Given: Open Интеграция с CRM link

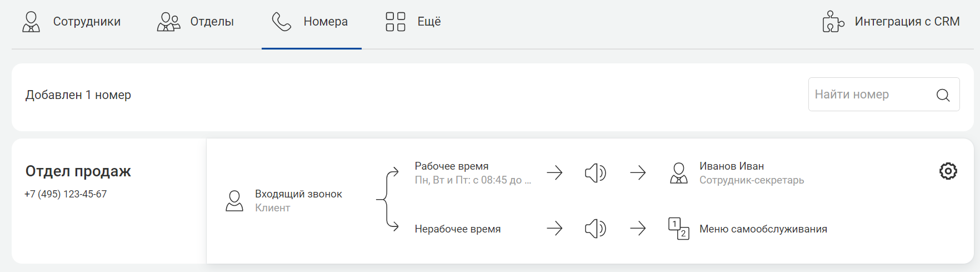Looking at the screenshot, I should coord(891,22).
